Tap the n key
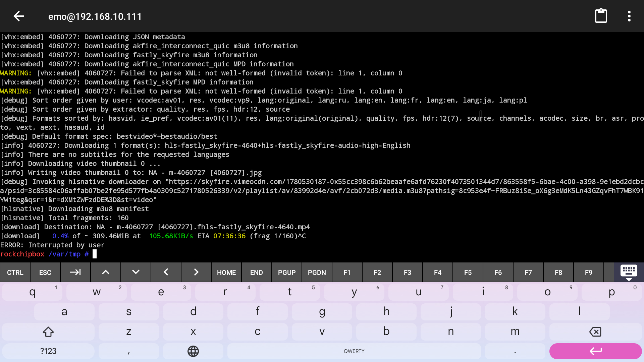The height and width of the screenshot is (362, 644). [451, 331]
